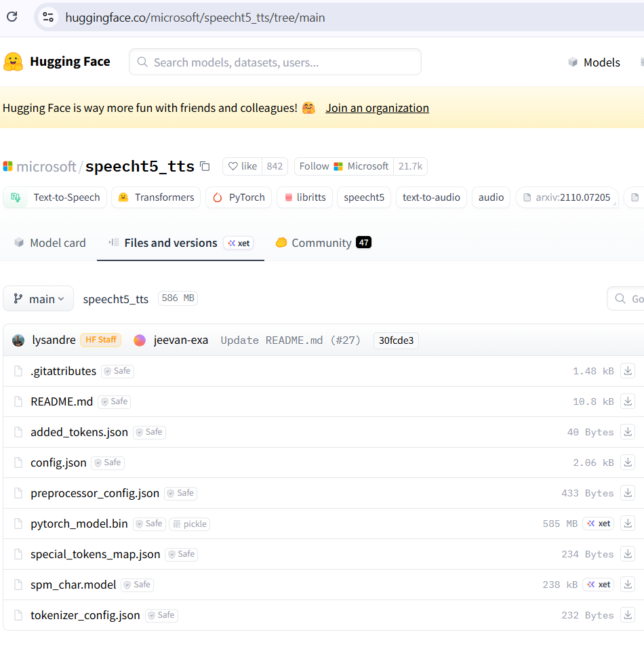Viewport: 644px width, 649px height.
Task: Filter by the Transformers tag
Action: (x=156, y=197)
